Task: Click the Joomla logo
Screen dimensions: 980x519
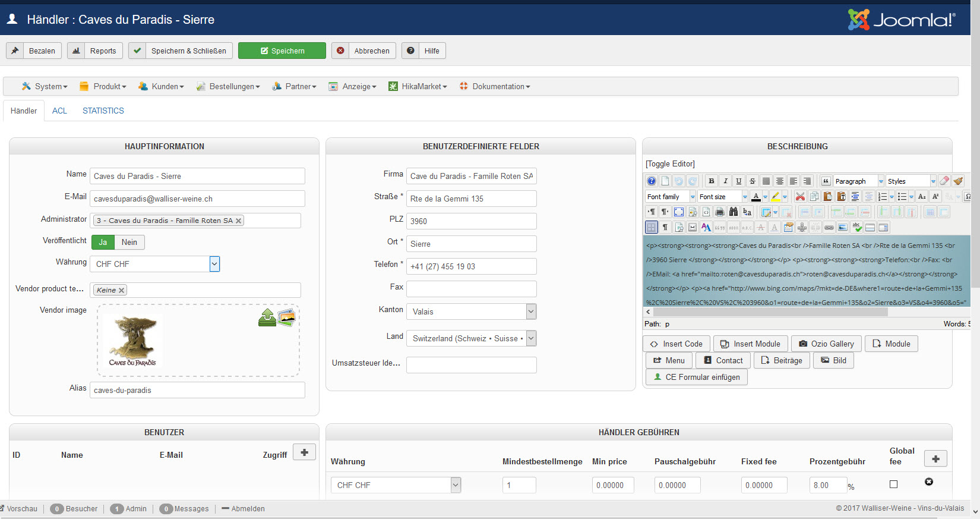Action: [x=902, y=20]
